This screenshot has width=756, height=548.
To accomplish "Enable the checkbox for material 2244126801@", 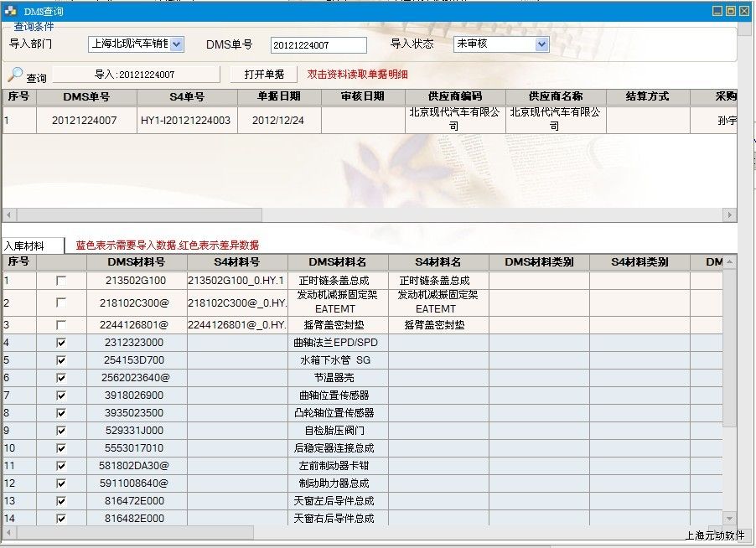I will (61, 324).
